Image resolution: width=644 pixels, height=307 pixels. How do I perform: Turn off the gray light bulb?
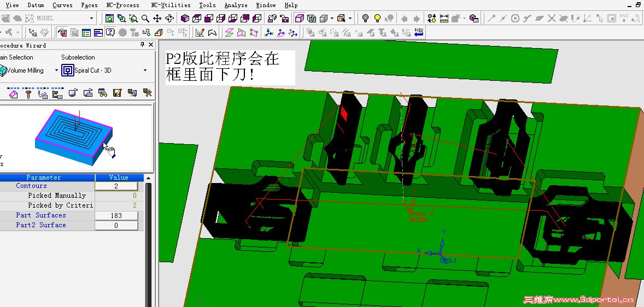[x=365, y=19]
